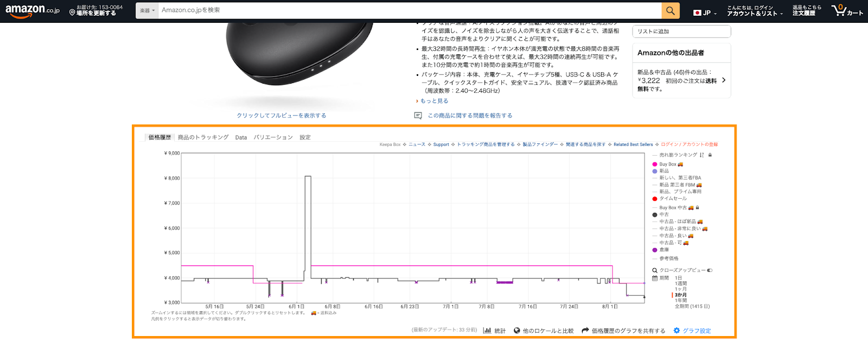Click the share arrow icon
The height and width of the screenshot is (342, 868).
click(x=585, y=331)
